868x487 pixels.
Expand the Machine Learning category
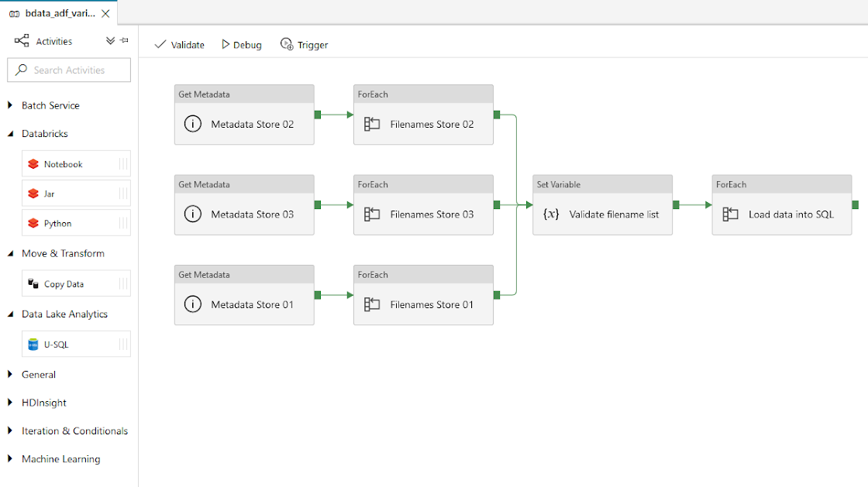pyautogui.click(x=10, y=459)
